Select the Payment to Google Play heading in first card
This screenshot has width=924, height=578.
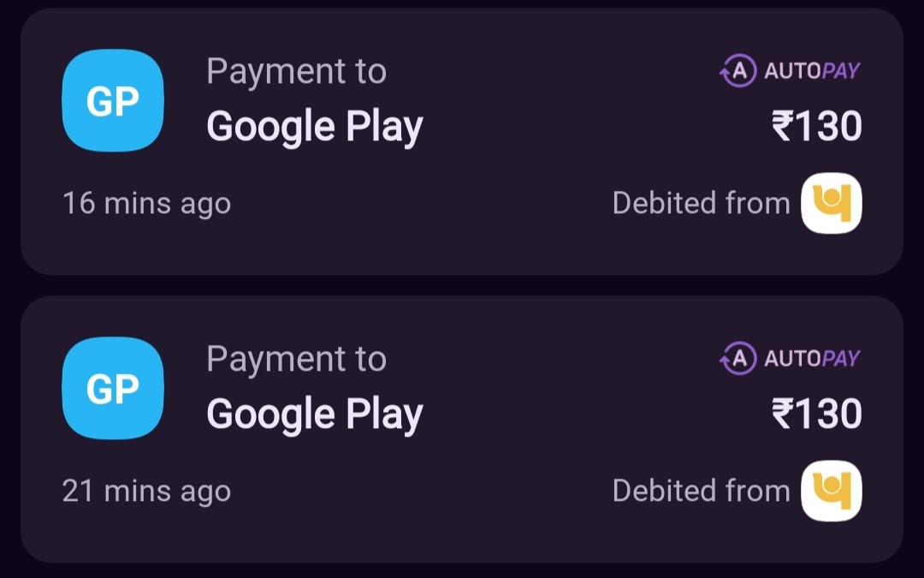pos(315,98)
